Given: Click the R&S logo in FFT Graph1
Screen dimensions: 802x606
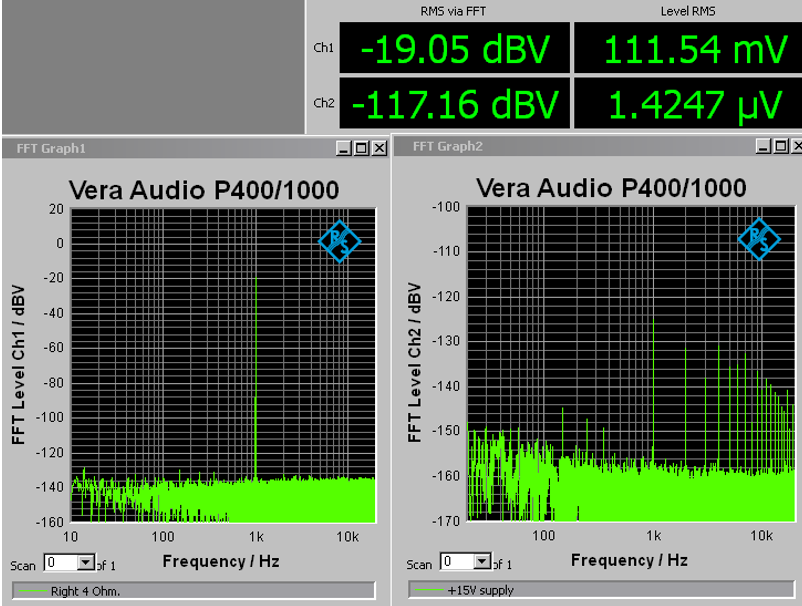Looking at the screenshot, I should [339, 241].
